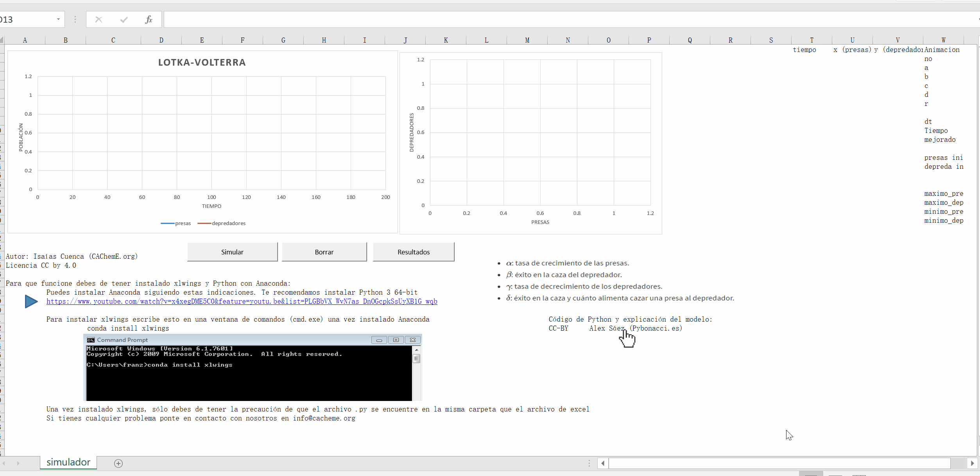Click horizontal scrollbar right arrow
The image size is (980, 476).
pos(972,463)
